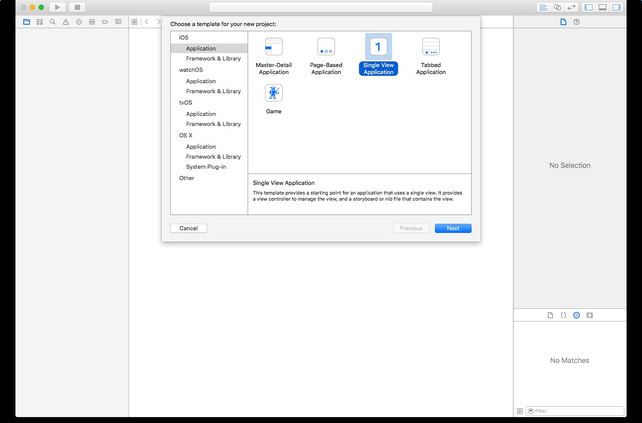Show the File Template library
Screen dimensions: 642x423
(x=550, y=315)
